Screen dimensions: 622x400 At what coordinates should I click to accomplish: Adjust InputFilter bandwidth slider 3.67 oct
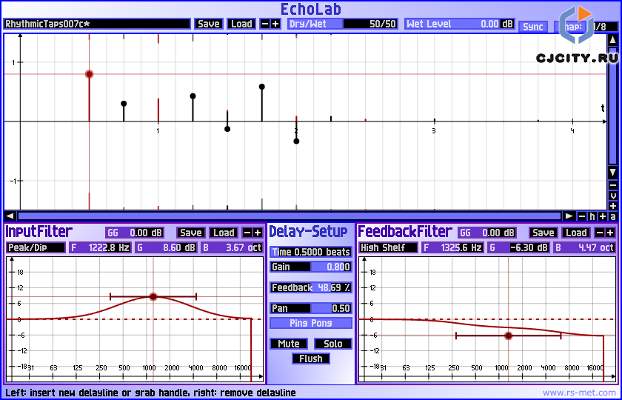pyautogui.click(x=232, y=248)
